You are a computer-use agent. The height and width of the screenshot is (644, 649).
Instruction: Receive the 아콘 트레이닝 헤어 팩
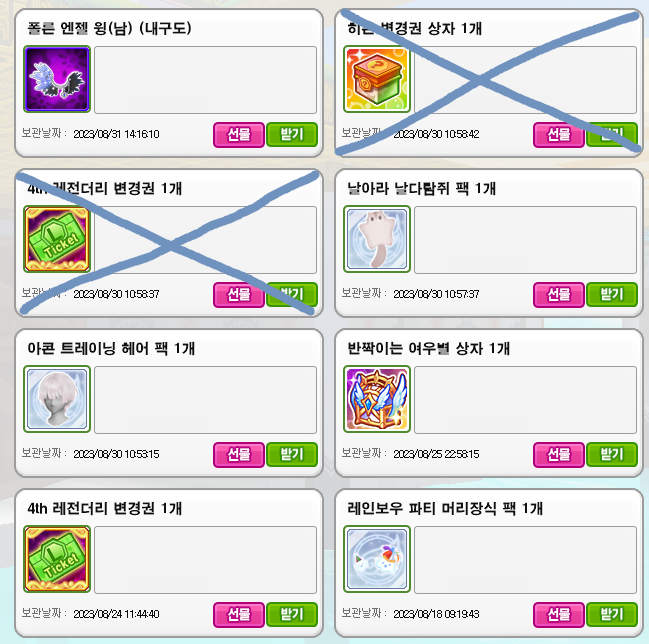click(x=292, y=454)
